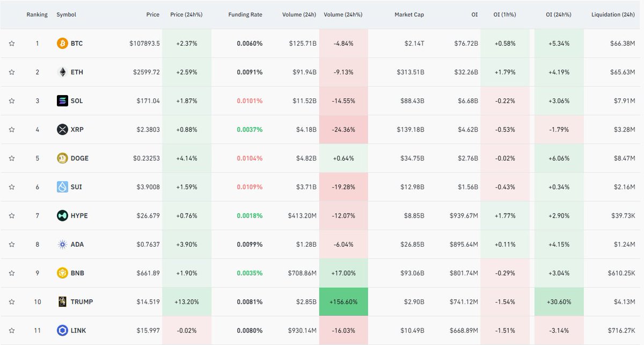Open the ADA symbol link
The image size is (644, 345).
coord(77,245)
